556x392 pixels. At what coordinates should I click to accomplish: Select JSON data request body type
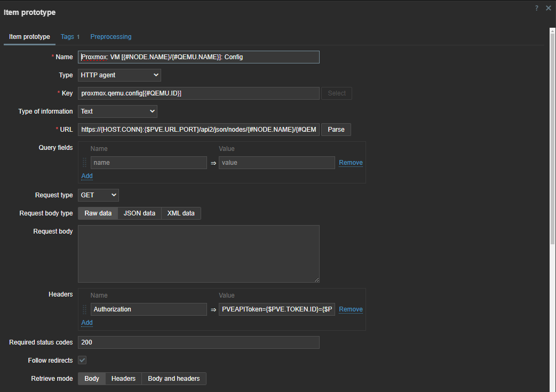click(139, 213)
